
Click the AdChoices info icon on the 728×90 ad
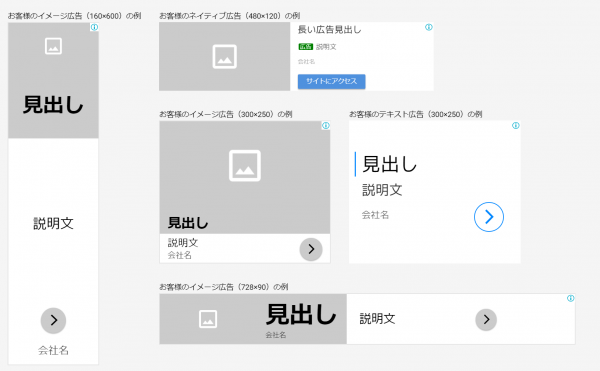(x=571, y=298)
